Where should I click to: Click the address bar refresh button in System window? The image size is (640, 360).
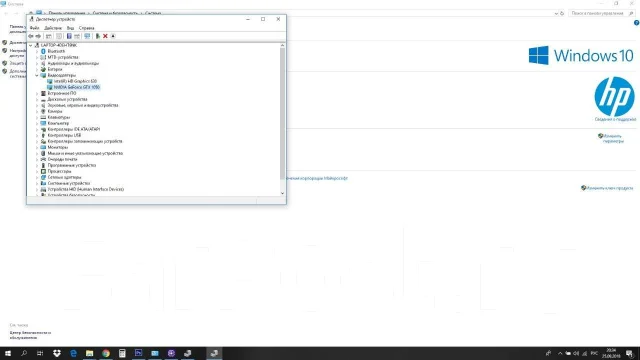click(x=562, y=13)
